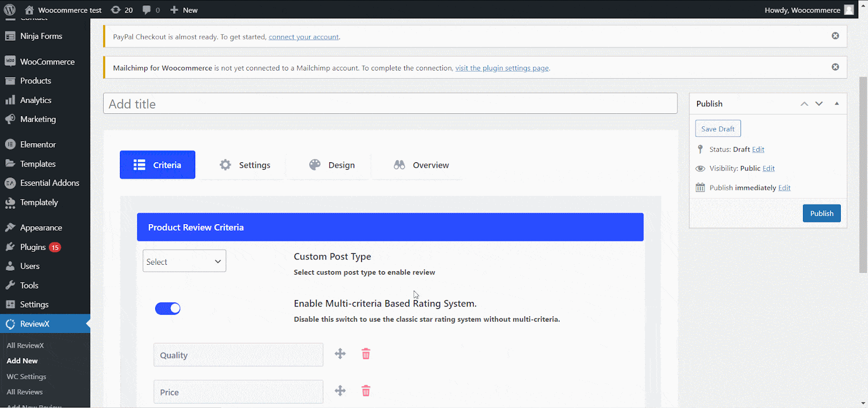Screen dimensions: 868x408
Task: Click the move handle for Quality
Action: click(x=340, y=354)
